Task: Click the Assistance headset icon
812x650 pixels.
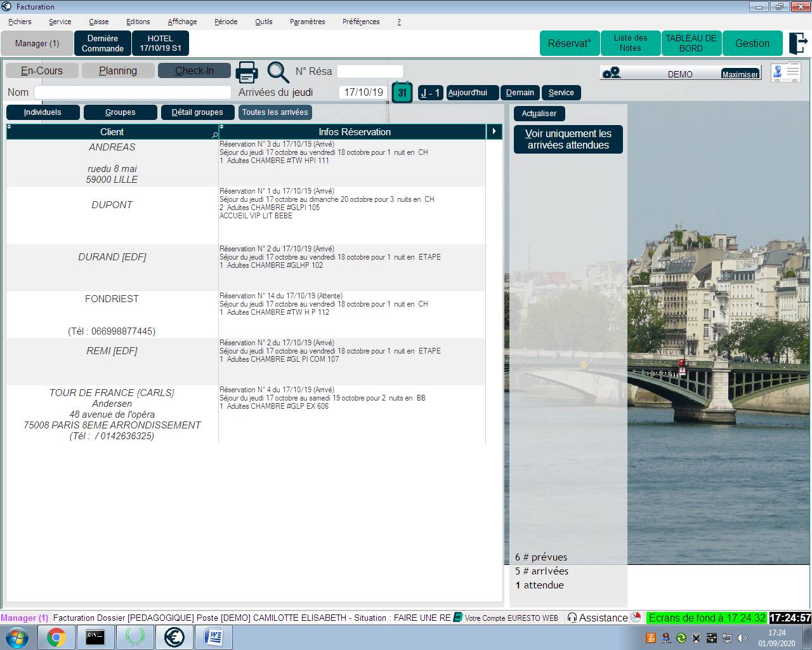Action: coord(572,618)
